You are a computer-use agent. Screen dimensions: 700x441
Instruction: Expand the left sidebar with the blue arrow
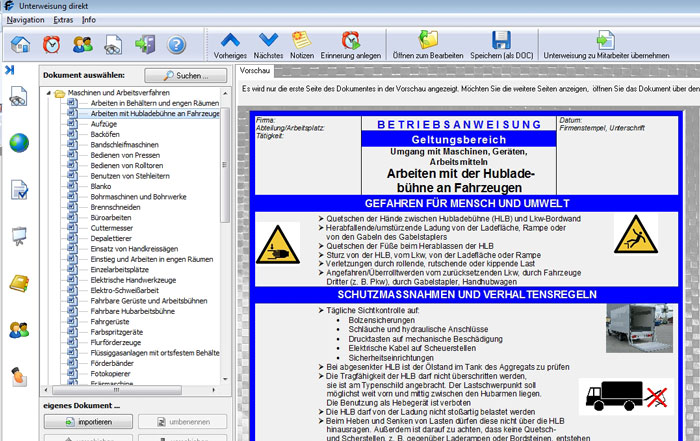pyautogui.click(x=10, y=70)
